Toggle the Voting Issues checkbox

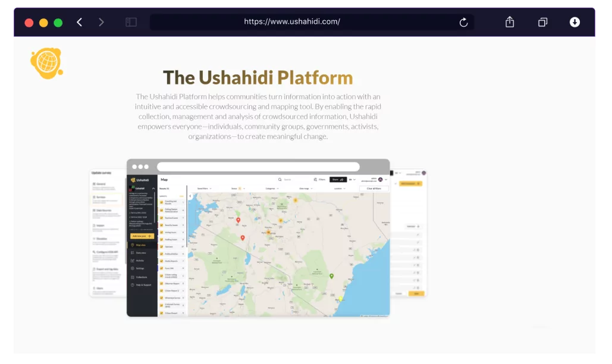162,233
